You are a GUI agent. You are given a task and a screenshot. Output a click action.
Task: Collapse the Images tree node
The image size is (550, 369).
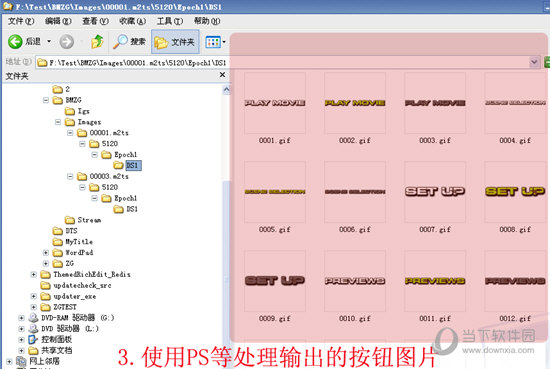pyautogui.click(x=58, y=122)
